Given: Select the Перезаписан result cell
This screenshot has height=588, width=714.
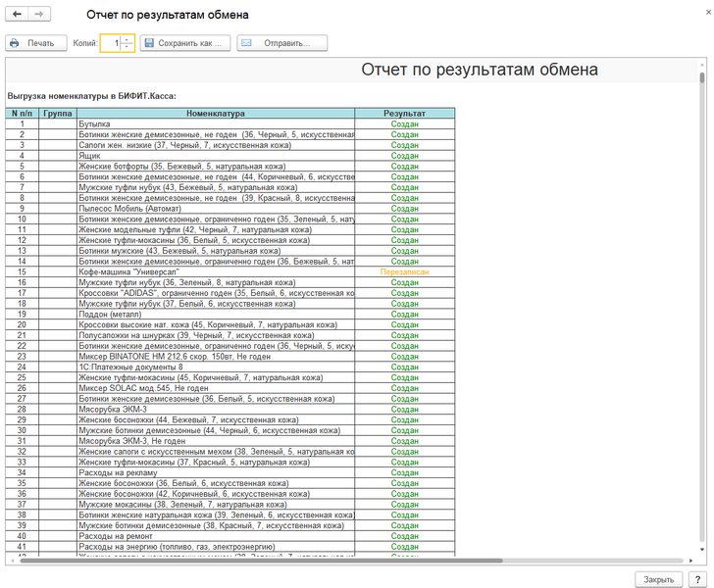Looking at the screenshot, I should coord(404,271).
